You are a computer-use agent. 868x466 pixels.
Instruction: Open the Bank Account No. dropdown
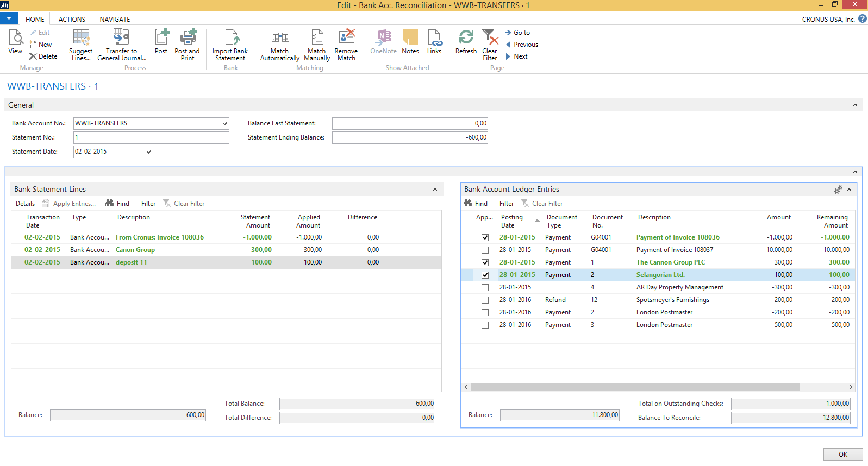coord(224,124)
